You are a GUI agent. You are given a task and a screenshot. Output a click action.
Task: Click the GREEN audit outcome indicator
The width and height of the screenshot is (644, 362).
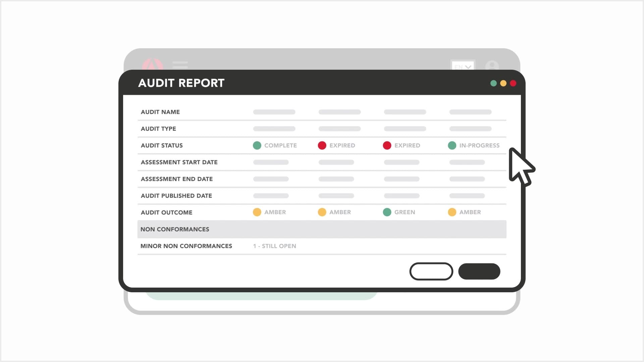point(387,212)
